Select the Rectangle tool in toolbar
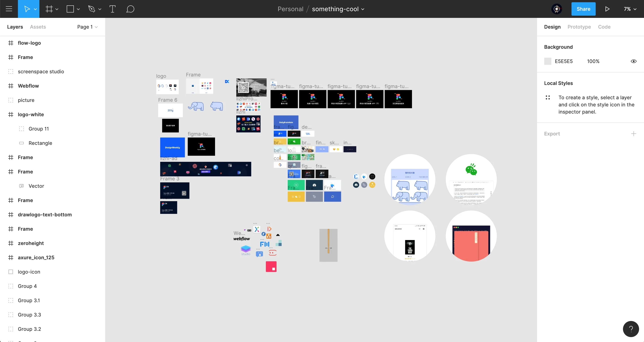Screen dimensions: 644x342 click(x=70, y=9)
